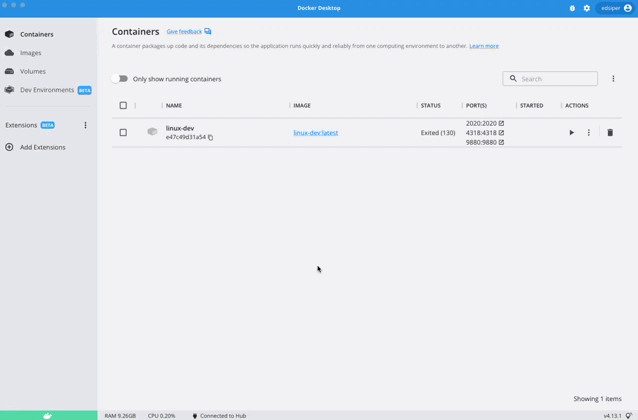Click the Docker whale icon in status bar
Image resolution: width=638 pixels, height=420 pixels.
pyautogui.click(x=48, y=415)
